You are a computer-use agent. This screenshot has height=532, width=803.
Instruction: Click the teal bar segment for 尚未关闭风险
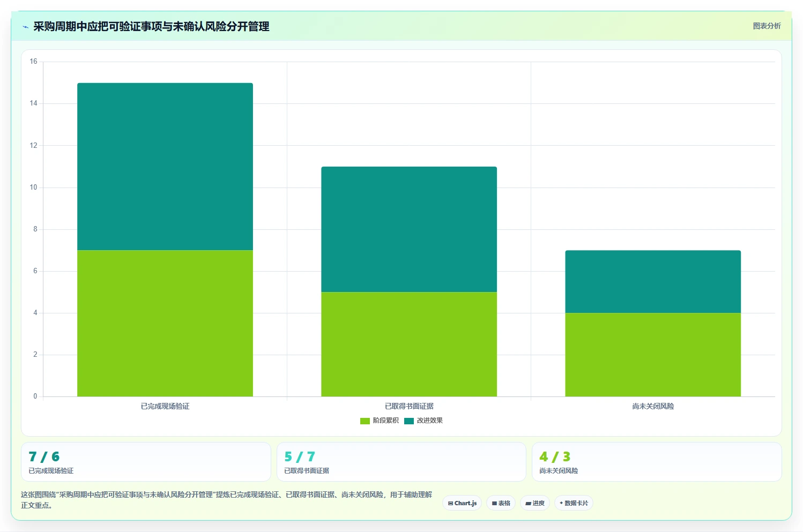point(653,282)
